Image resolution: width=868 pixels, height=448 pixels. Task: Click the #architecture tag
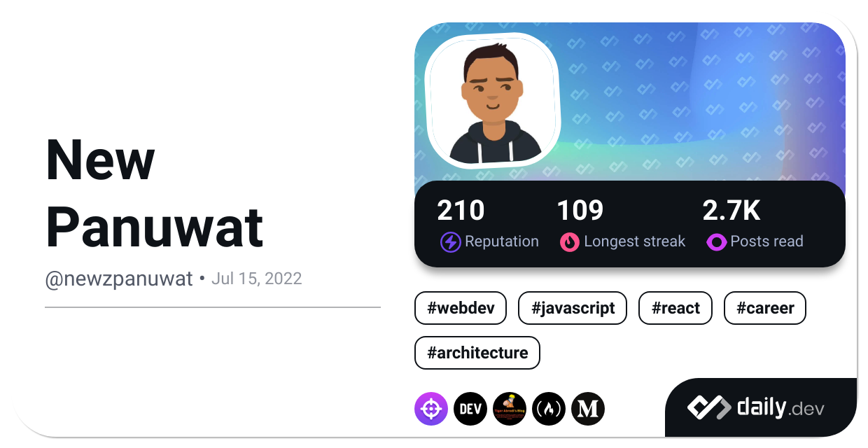click(477, 353)
